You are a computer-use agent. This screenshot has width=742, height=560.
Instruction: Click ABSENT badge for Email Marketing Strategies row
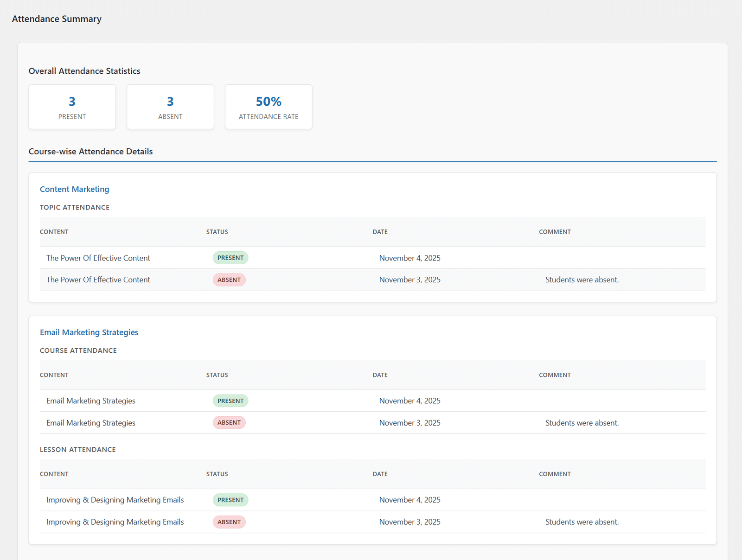[x=229, y=423]
